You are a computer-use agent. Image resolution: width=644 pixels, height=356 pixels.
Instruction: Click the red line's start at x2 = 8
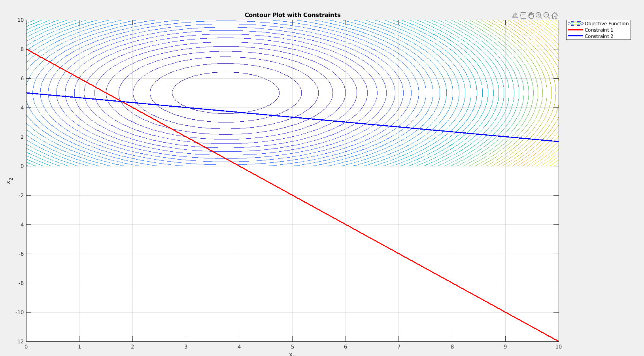[27, 49]
